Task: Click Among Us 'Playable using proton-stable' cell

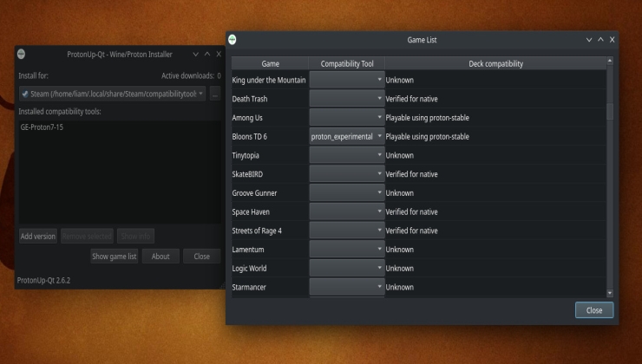Action: click(x=495, y=117)
